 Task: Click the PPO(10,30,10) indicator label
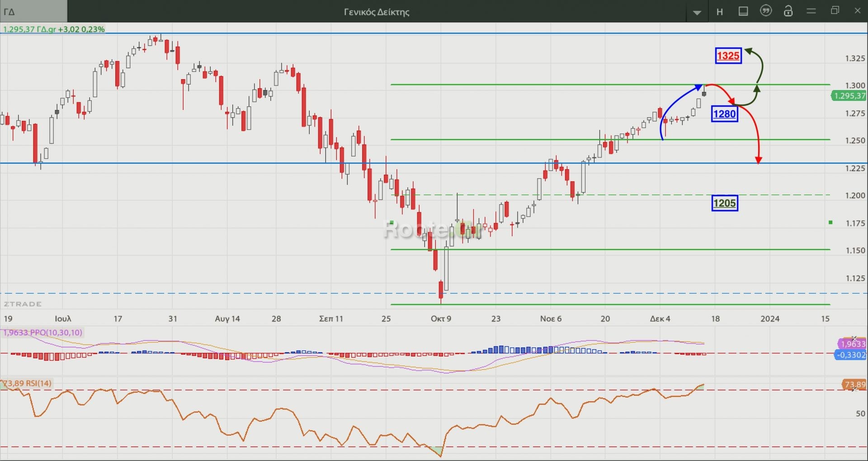pos(43,333)
